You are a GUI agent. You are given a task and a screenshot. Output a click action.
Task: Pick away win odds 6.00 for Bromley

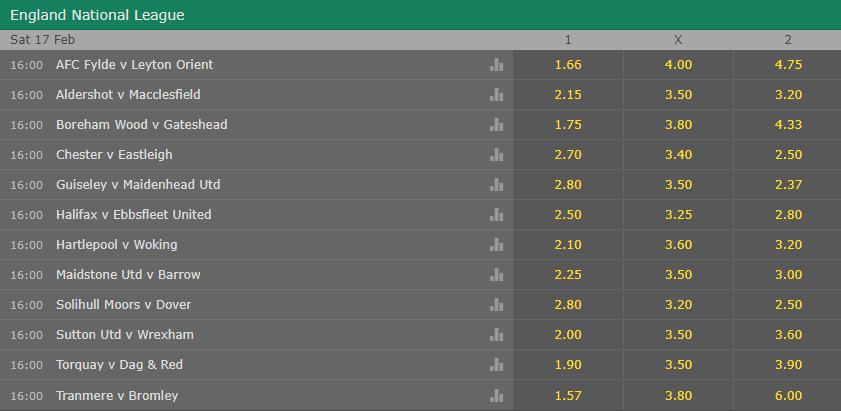(x=787, y=396)
